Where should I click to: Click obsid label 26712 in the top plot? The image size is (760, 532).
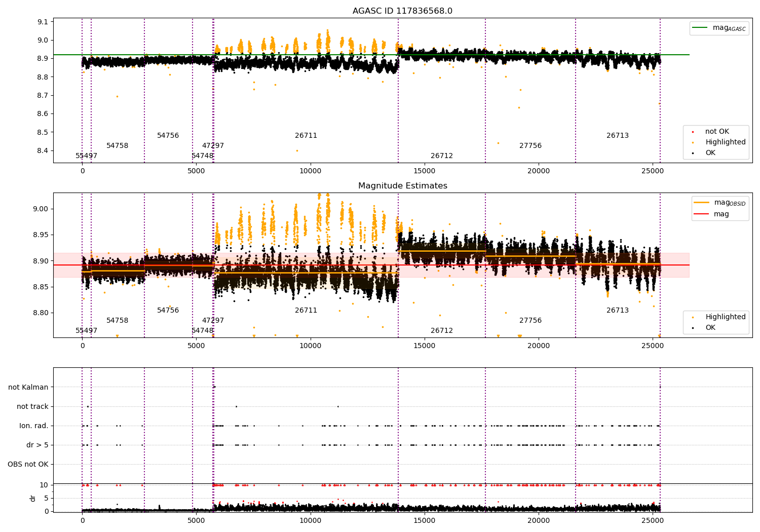click(x=442, y=156)
